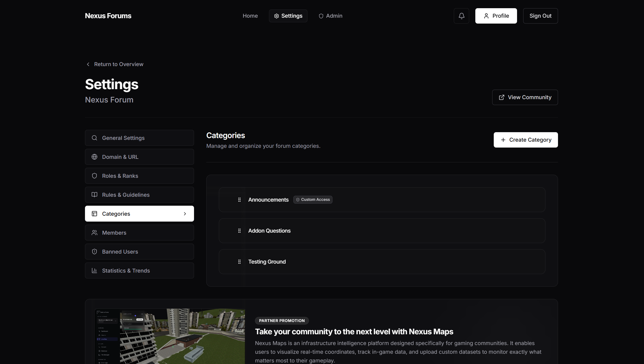This screenshot has height=364, width=644.
Task: Click the Profile button
Action: pyautogui.click(x=496, y=16)
